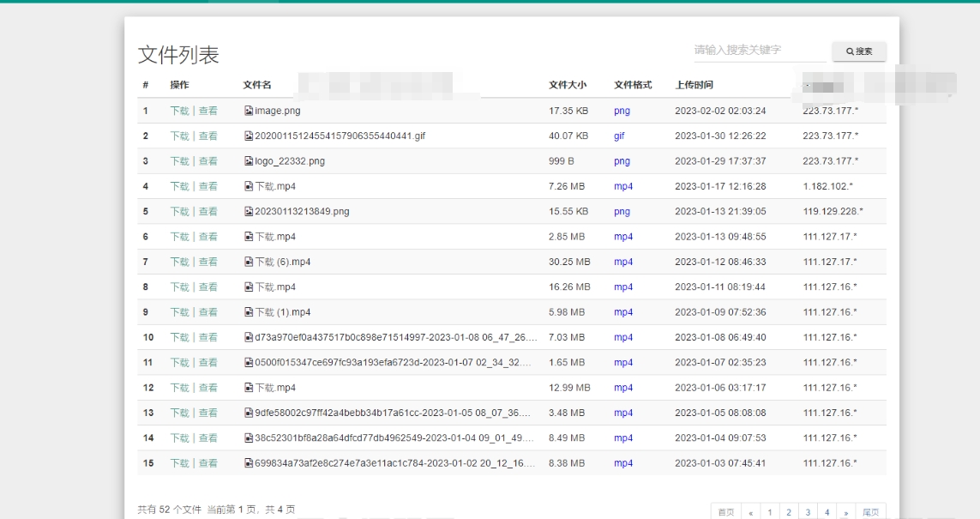Click the file icon beside 下载 (6).mp4

click(x=249, y=262)
